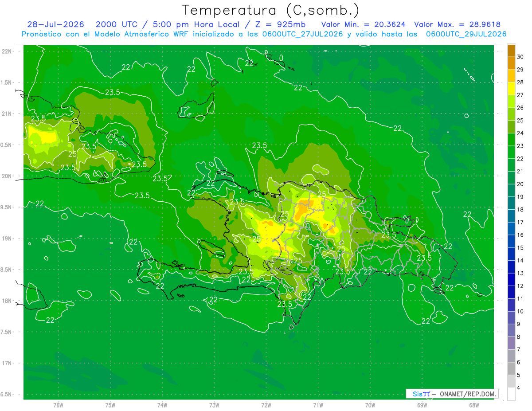Click the Valor Min. = 20.3624 value
This screenshot has width=532, height=411.
pyautogui.click(x=363, y=24)
